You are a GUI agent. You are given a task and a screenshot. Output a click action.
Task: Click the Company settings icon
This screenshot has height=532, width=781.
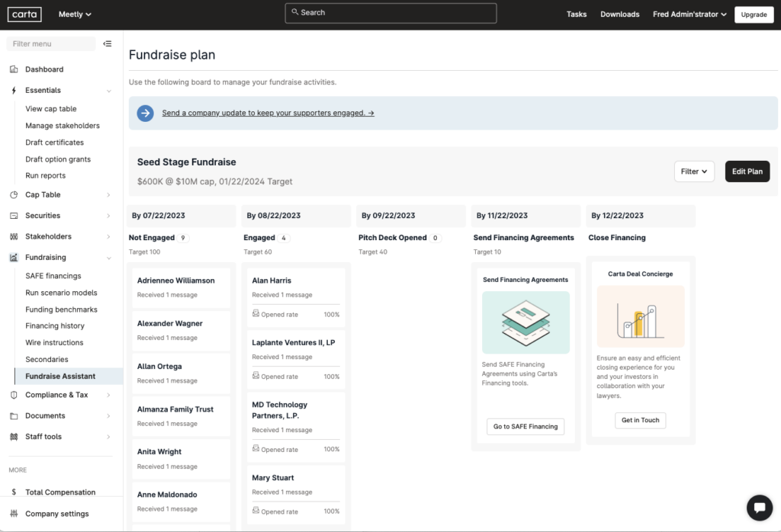(14, 513)
